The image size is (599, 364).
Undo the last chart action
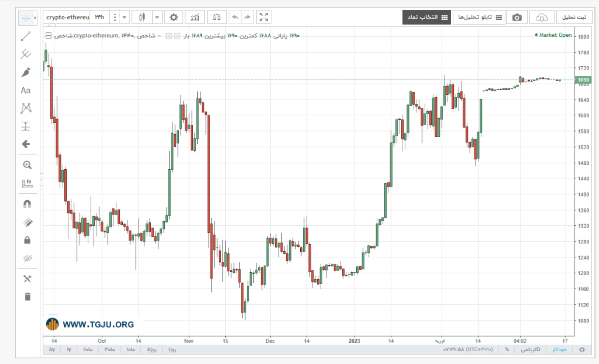pos(235,17)
